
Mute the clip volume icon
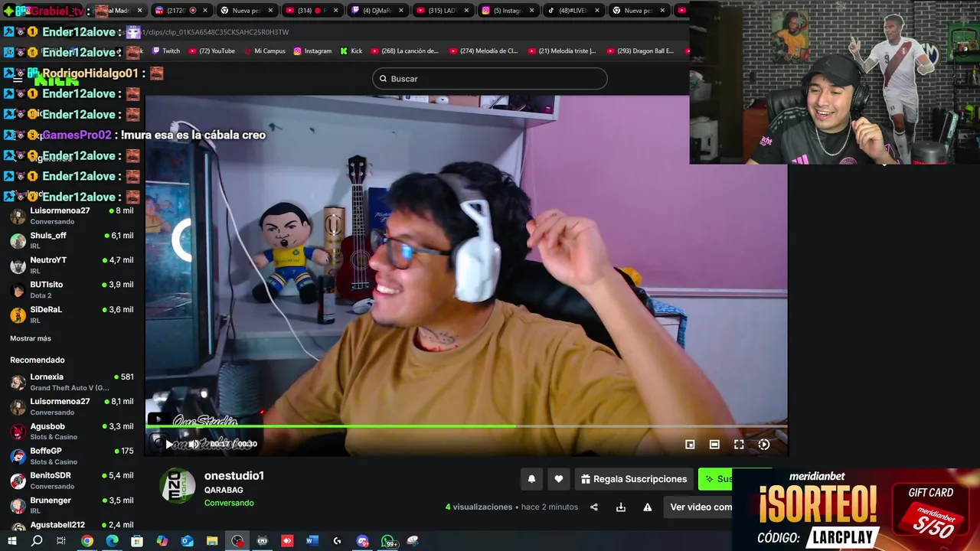point(194,444)
